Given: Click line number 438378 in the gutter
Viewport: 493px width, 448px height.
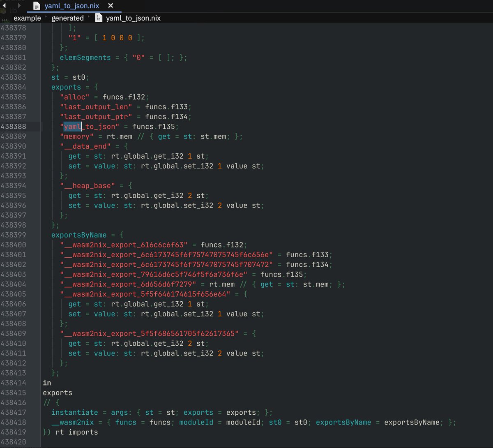Looking at the screenshot, I should (13, 28).
